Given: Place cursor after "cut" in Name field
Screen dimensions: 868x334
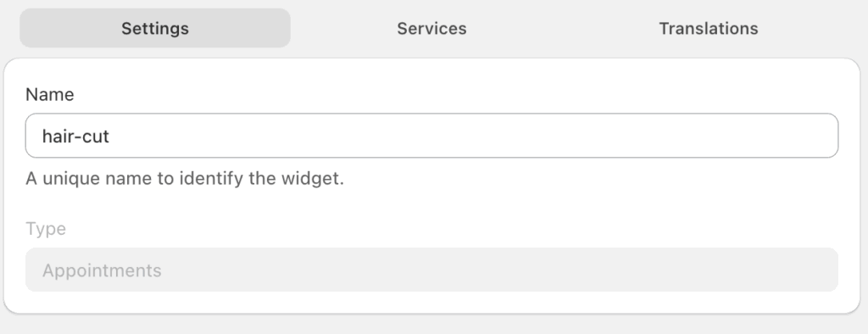Looking at the screenshot, I should [110, 136].
